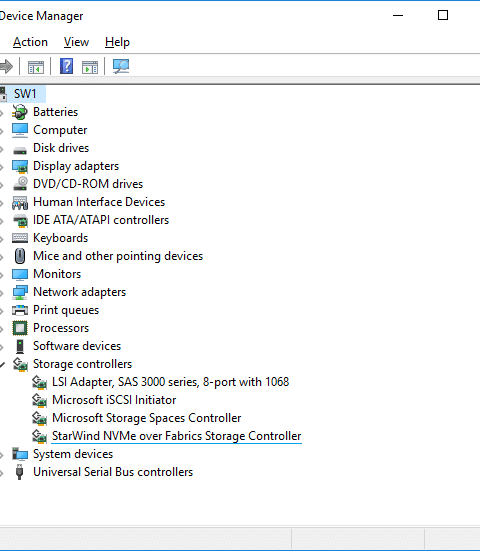This screenshot has width=480, height=551.
Task: Select the SW1 computer root node
Action: [25, 94]
